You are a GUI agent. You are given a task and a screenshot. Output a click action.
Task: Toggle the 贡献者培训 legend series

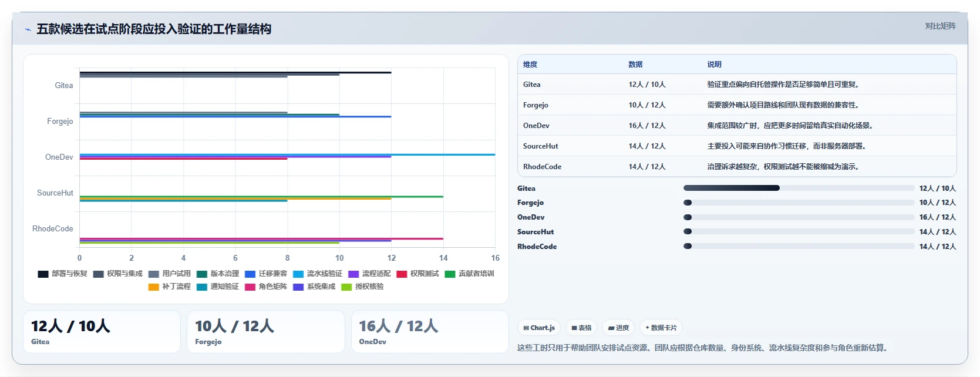(x=469, y=274)
